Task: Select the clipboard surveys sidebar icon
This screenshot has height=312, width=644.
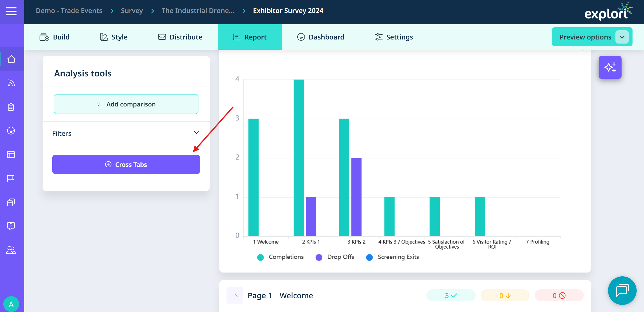Action: tap(11, 107)
